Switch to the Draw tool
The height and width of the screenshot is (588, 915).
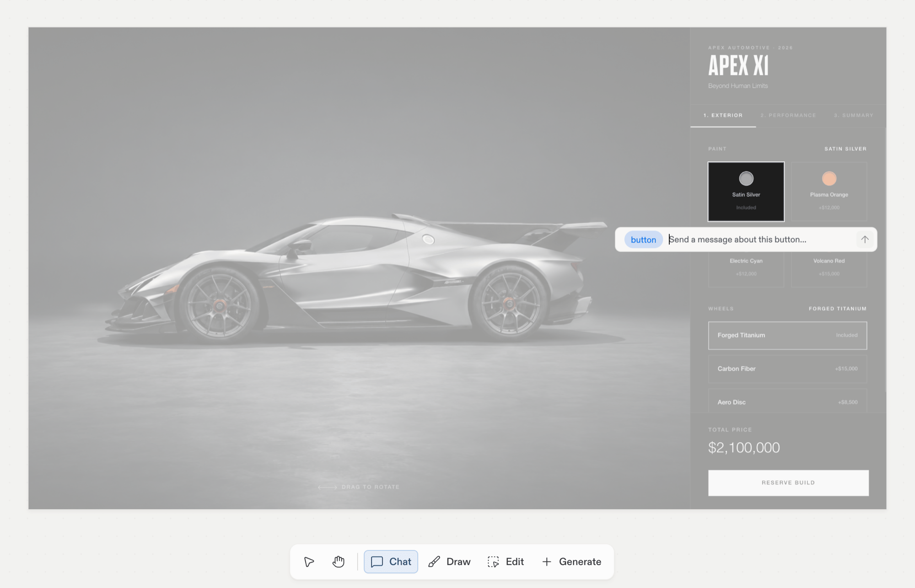(x=449, y=561)
